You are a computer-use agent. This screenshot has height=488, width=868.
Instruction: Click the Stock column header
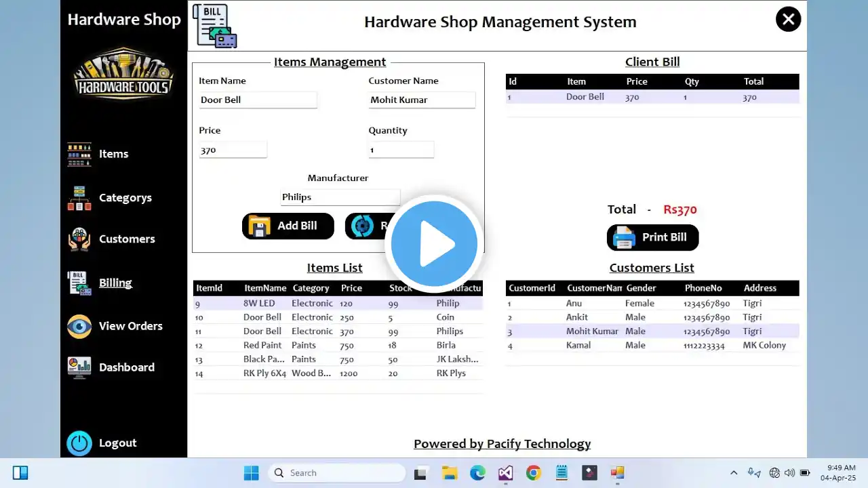pos(401,288)
